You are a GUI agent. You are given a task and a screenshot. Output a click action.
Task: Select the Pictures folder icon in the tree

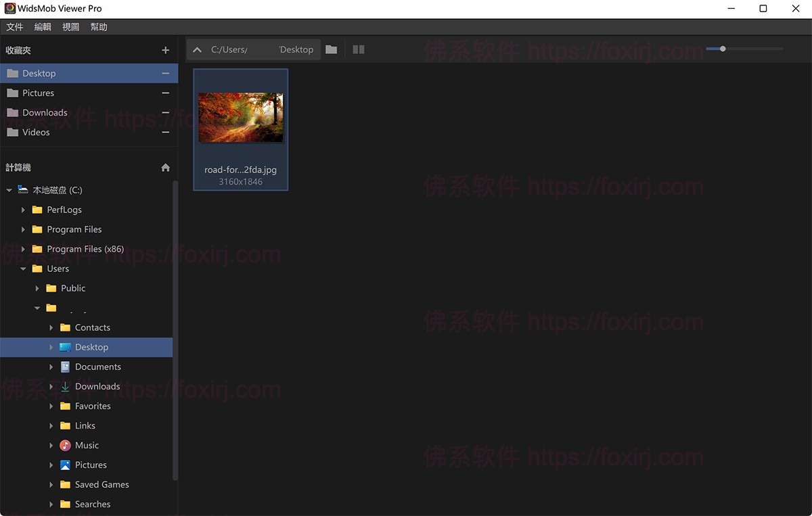tap(66, 465)
